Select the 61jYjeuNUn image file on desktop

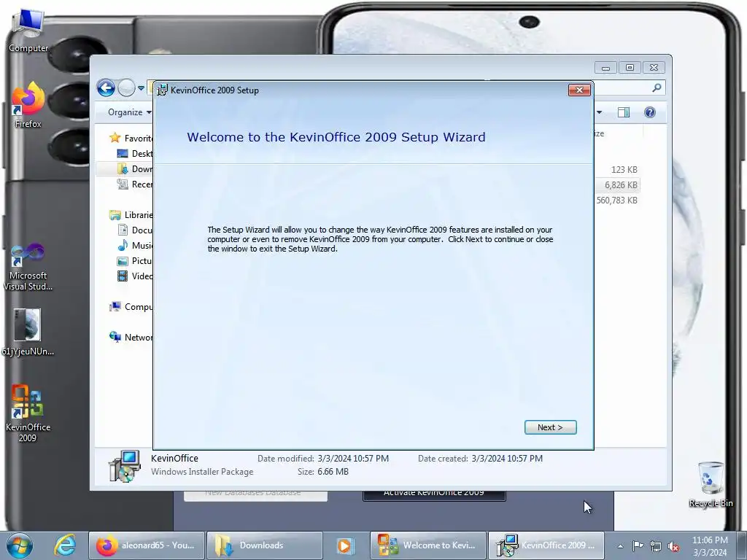pyautogui.click(x=28, y=332)
